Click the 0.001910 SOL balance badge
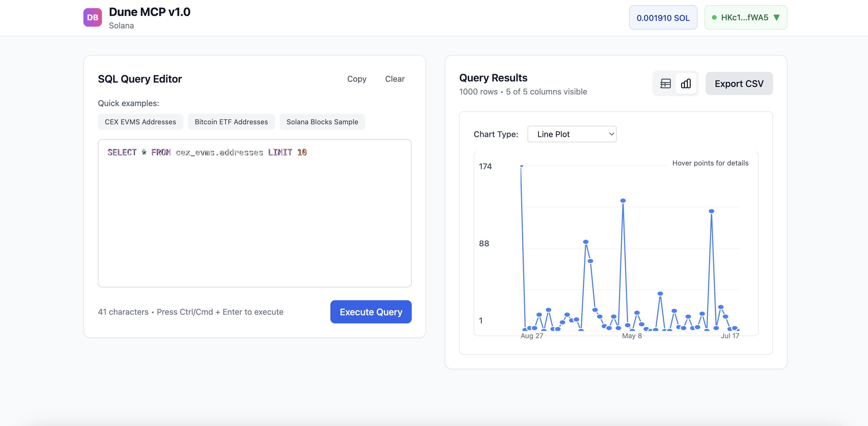Image resolution: width=868 pixels, height=426 pixels. pyautogui.click(x=663, y=18)
